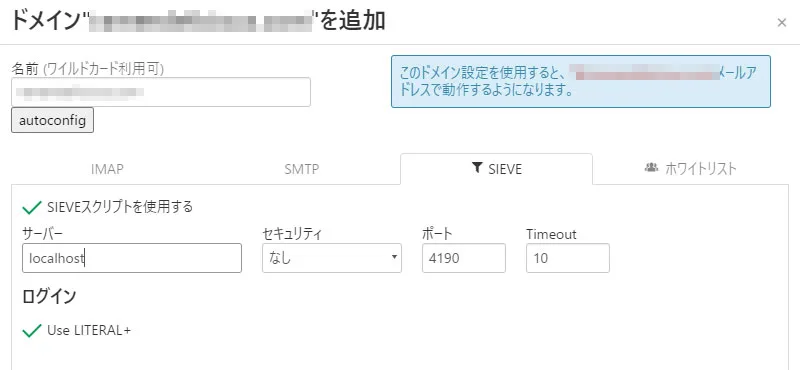Viewport: 800px width, 370px height.
Task: Select the SIEVE tab label
Action: point(505,169)
